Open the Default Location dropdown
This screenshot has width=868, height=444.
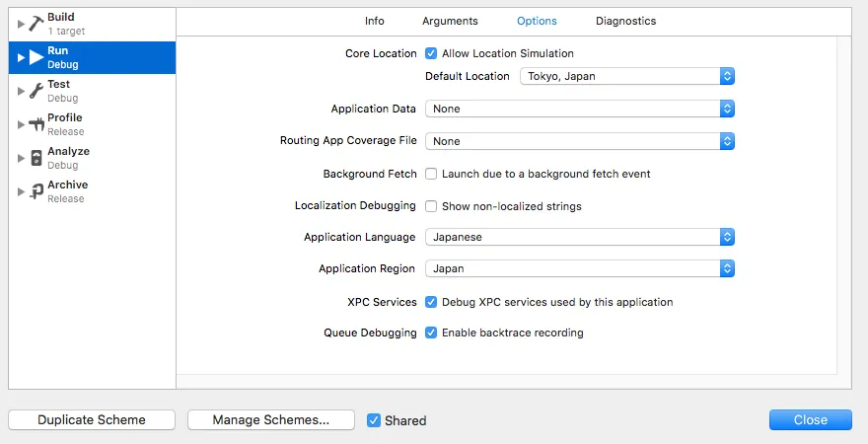pyautogui.click(x=627, y=76)
